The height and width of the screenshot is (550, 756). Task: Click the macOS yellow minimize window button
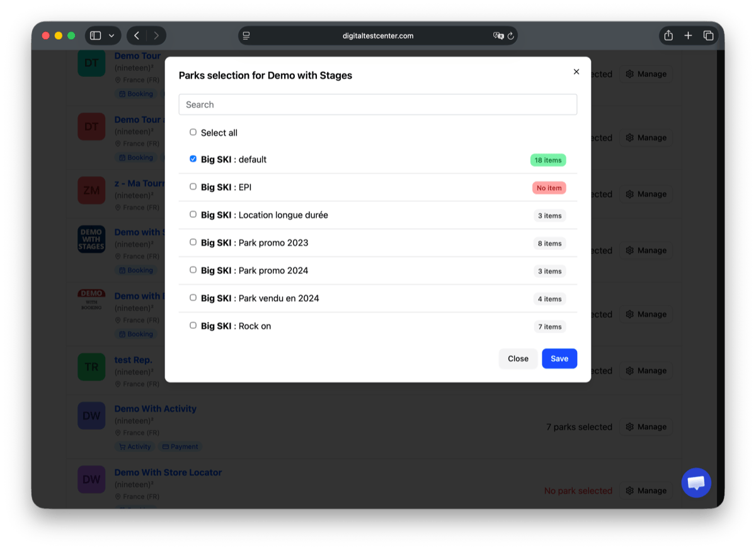[59, 36]
